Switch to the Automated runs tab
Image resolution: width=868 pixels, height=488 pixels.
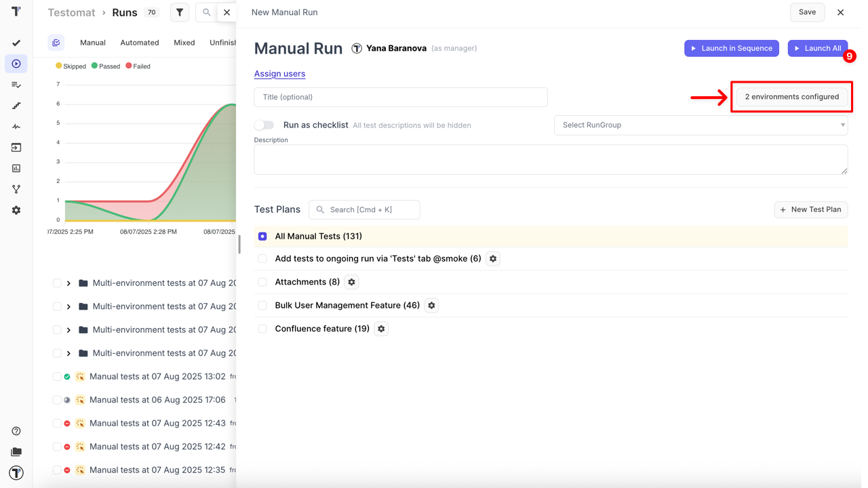point(140,43)
